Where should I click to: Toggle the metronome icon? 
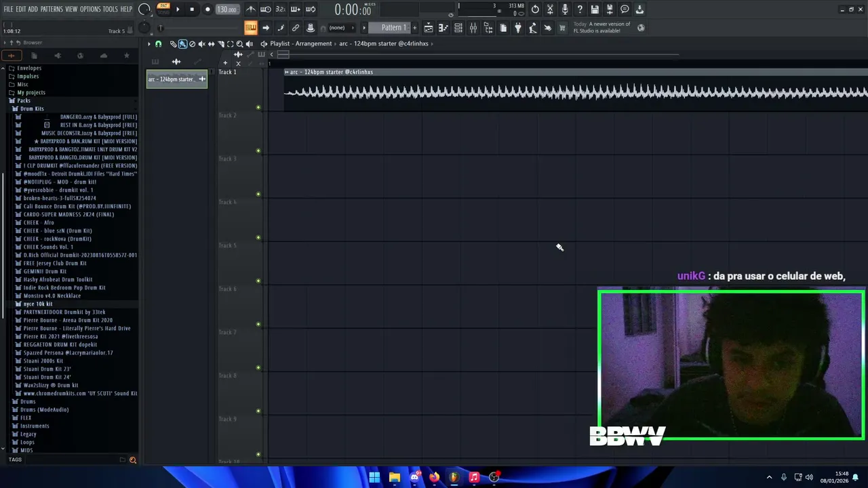251,9
